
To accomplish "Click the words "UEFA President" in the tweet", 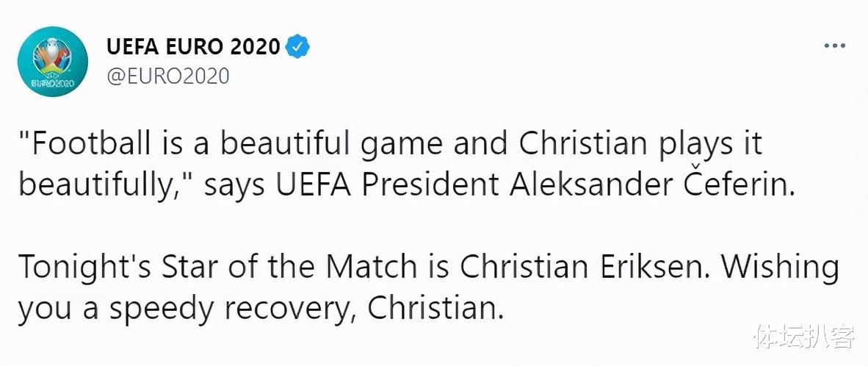I will (387, 184).
